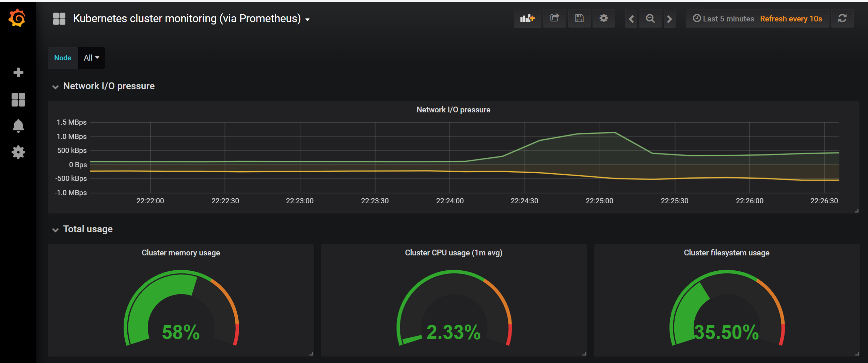Open Cluster filesystem usage panel title menu
Screen dimensions: 868x363
pos(727,253)
